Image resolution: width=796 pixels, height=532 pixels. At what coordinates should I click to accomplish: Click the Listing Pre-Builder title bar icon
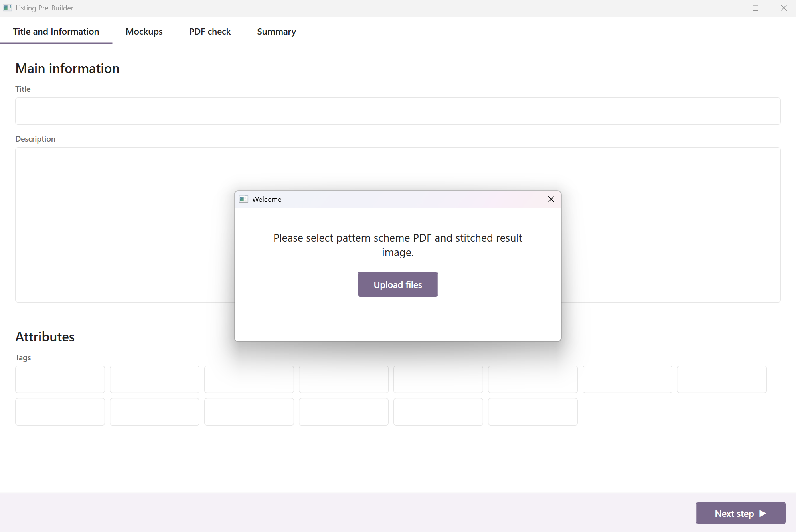7,8
